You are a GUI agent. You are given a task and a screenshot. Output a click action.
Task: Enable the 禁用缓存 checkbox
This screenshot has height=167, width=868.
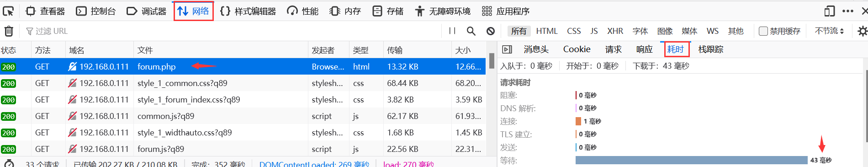point(763,31)
